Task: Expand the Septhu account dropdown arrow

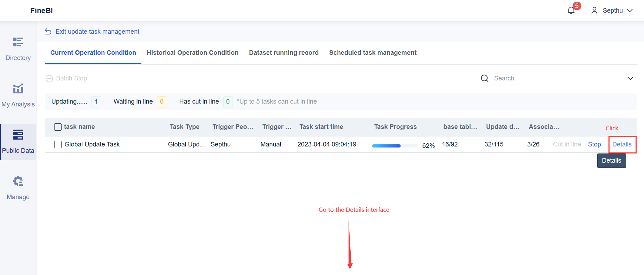Action: tap(630, 11)
